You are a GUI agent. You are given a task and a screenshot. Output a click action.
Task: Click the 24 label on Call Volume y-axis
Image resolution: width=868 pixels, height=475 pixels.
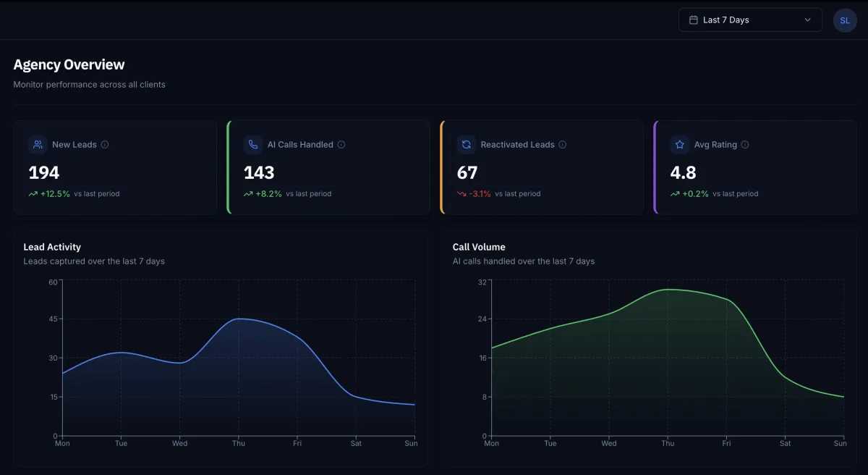tap(482, 319)
